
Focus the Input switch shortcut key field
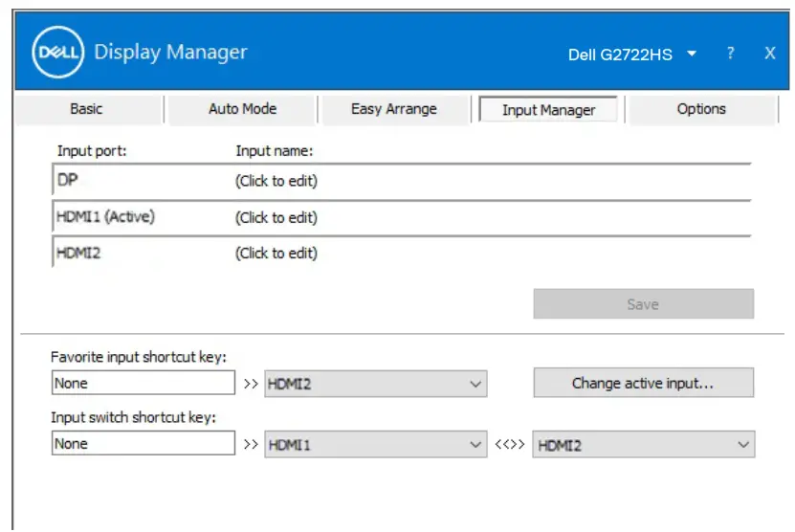click(143, 443)
